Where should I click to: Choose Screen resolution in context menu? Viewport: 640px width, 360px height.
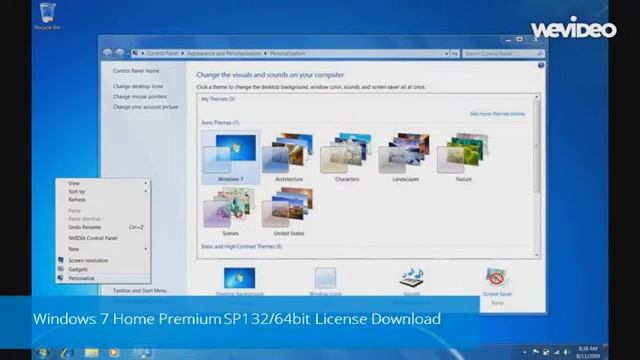[x=103, y=260]
